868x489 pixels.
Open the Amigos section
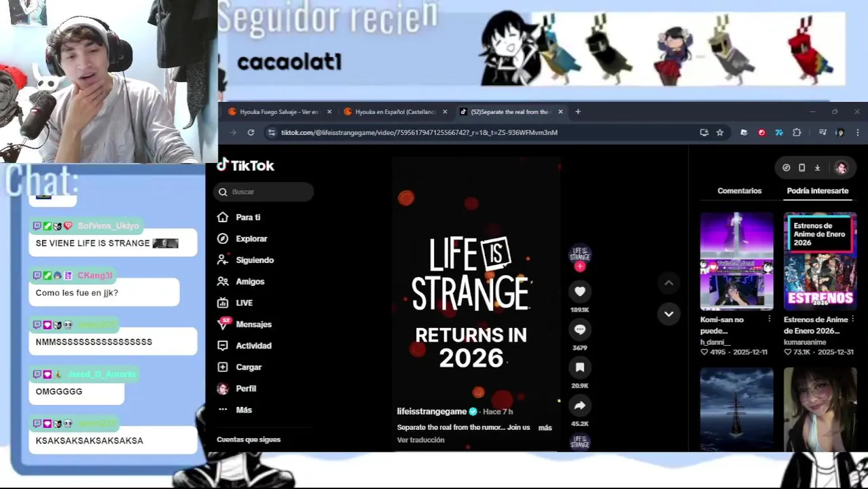coord(241,281)
